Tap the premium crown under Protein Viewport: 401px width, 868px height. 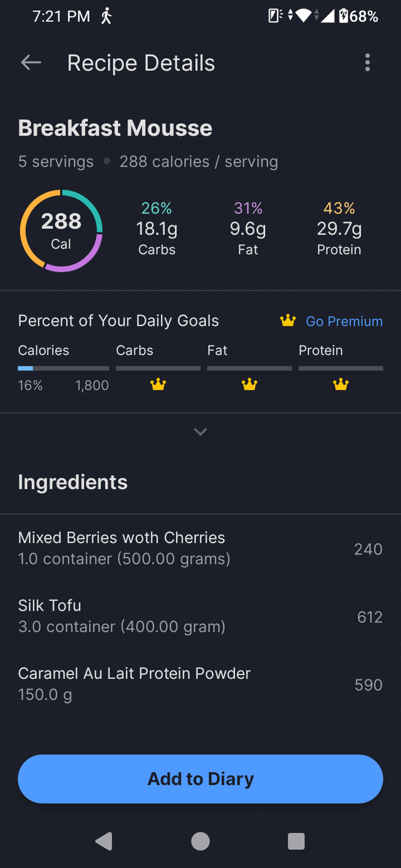340,385
